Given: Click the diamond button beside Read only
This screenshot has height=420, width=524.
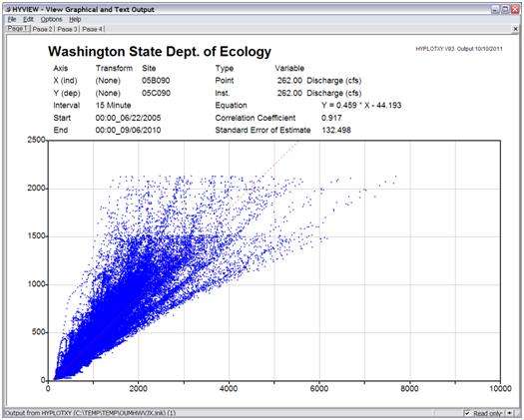Looking at the screenshot, I should click(x=509, y=413).
